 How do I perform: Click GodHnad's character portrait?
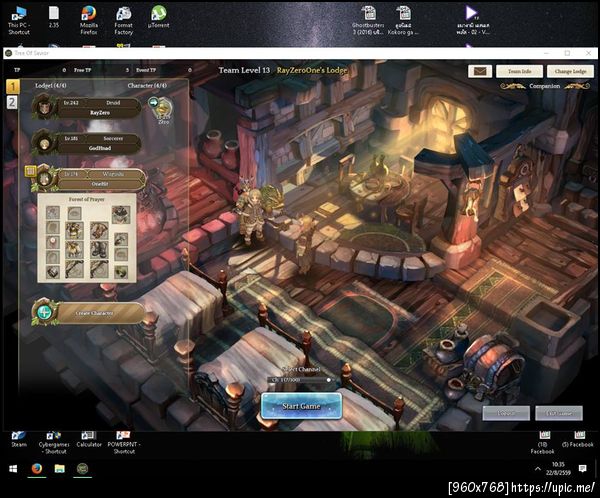(44, 143)
